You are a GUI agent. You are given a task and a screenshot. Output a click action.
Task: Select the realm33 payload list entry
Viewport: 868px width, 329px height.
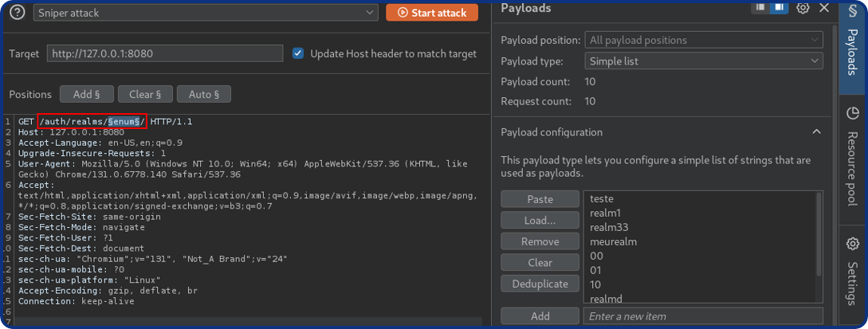(x=608, y=227)
